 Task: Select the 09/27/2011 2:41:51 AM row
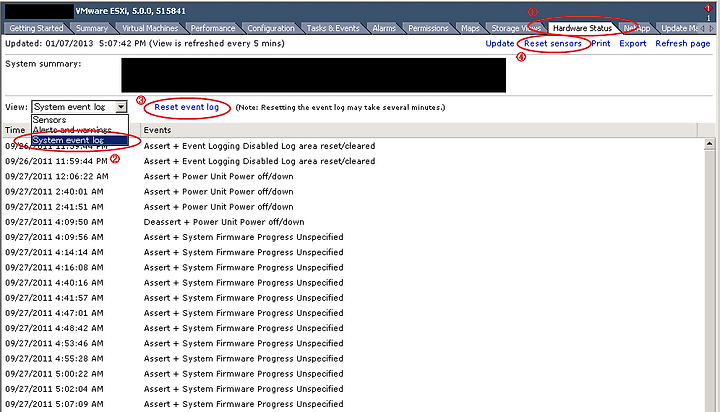click(x=353, y=207)
